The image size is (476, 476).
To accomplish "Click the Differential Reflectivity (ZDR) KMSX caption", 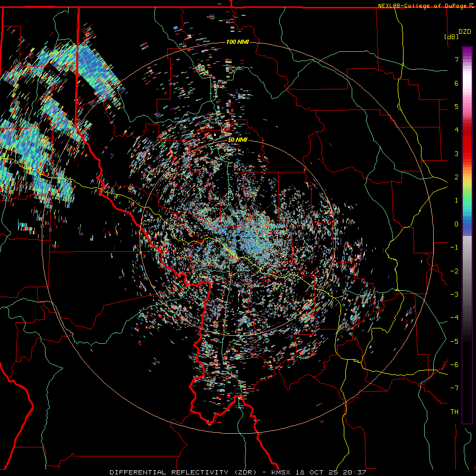I will pos(237,472).
